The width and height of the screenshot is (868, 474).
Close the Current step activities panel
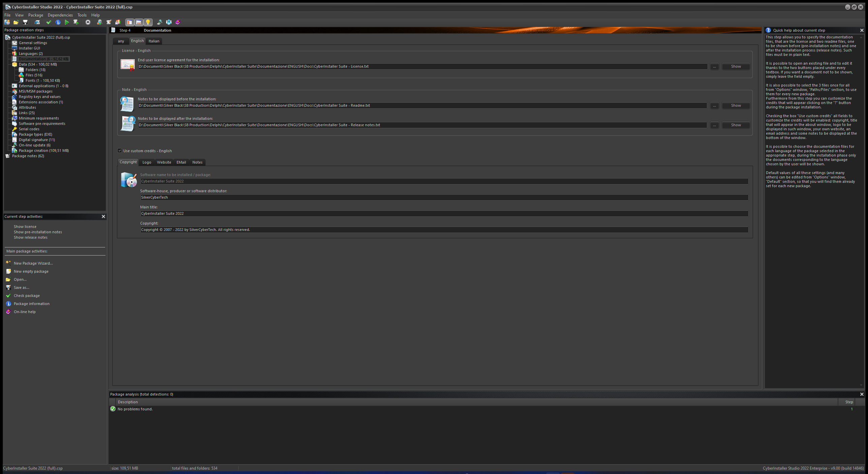coord(103,216)
